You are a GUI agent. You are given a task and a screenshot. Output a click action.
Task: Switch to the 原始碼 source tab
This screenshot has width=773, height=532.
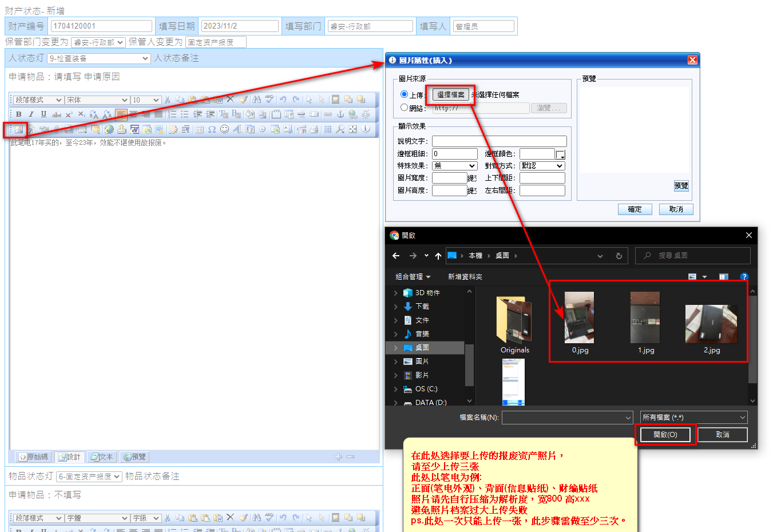33,457
